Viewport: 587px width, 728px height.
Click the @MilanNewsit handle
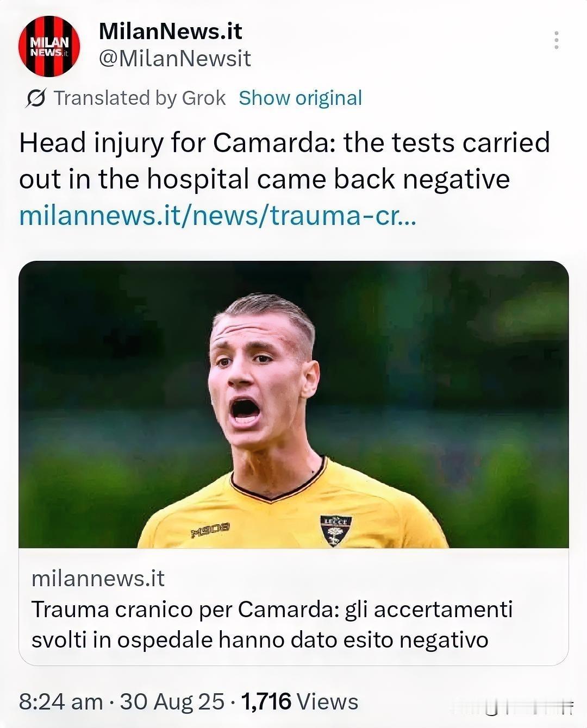pyautogui.click(x=174, y=58)
